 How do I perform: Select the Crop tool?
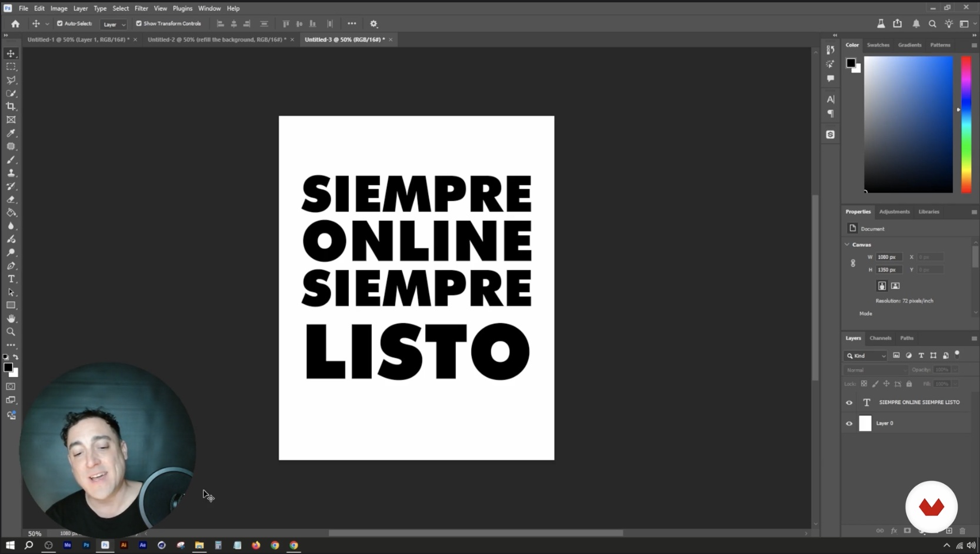[x=11, y=106]
